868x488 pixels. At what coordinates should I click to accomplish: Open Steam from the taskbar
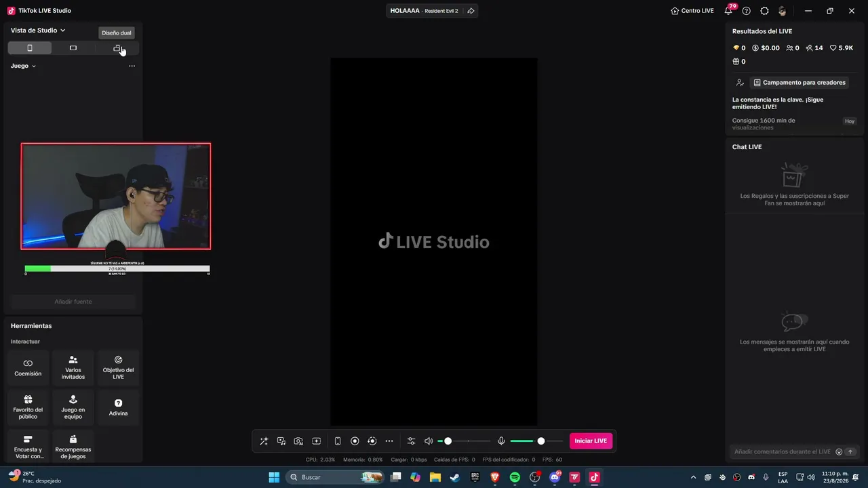(x=454, y=477)
